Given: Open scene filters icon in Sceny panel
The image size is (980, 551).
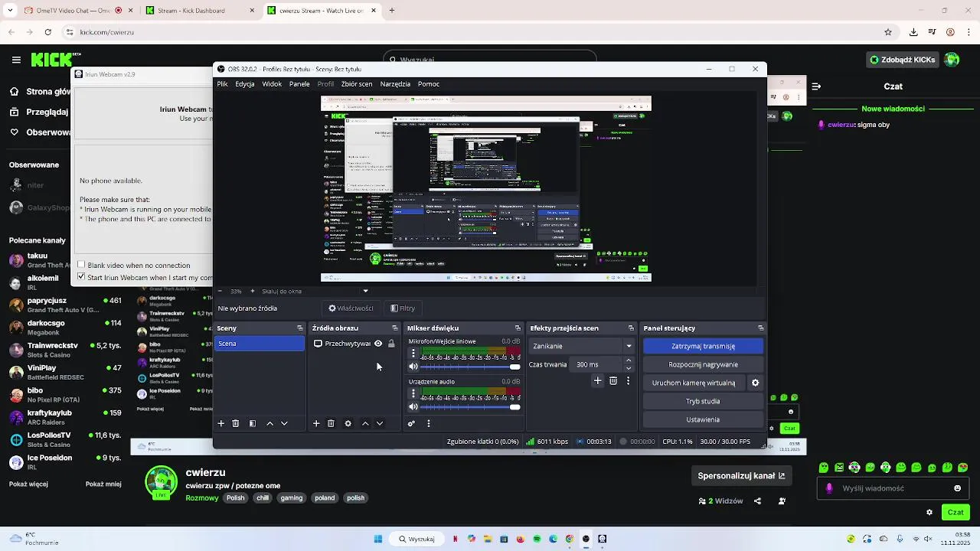Looking at the screenshot, I should [253, 423].
